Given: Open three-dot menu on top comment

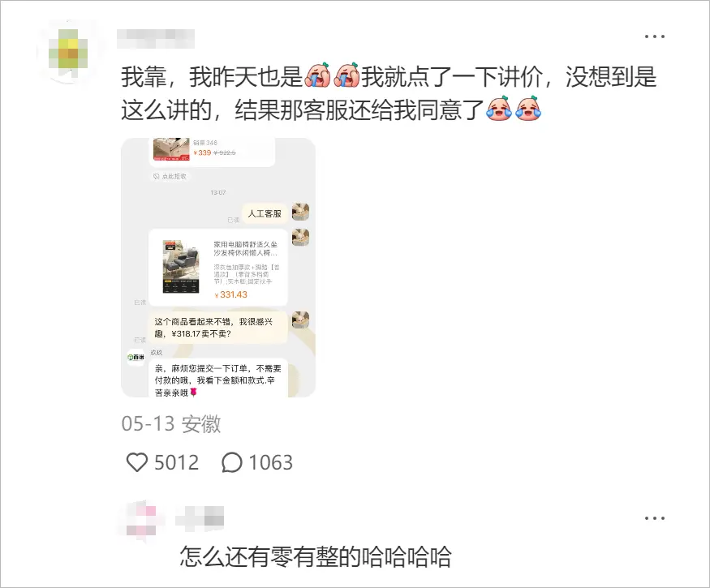Looking at the screenshot, I should [x=655, y=36].
